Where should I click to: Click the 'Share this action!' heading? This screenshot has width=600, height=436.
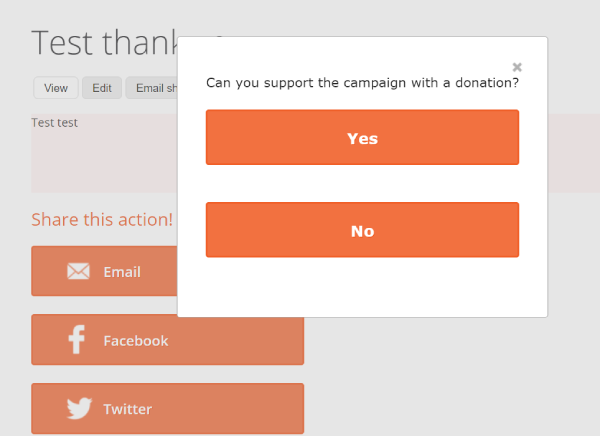[x=102, y=219]
